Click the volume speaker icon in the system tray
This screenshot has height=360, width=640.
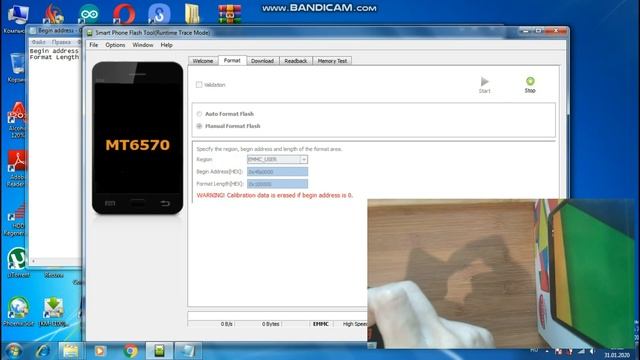click(591, 351)
